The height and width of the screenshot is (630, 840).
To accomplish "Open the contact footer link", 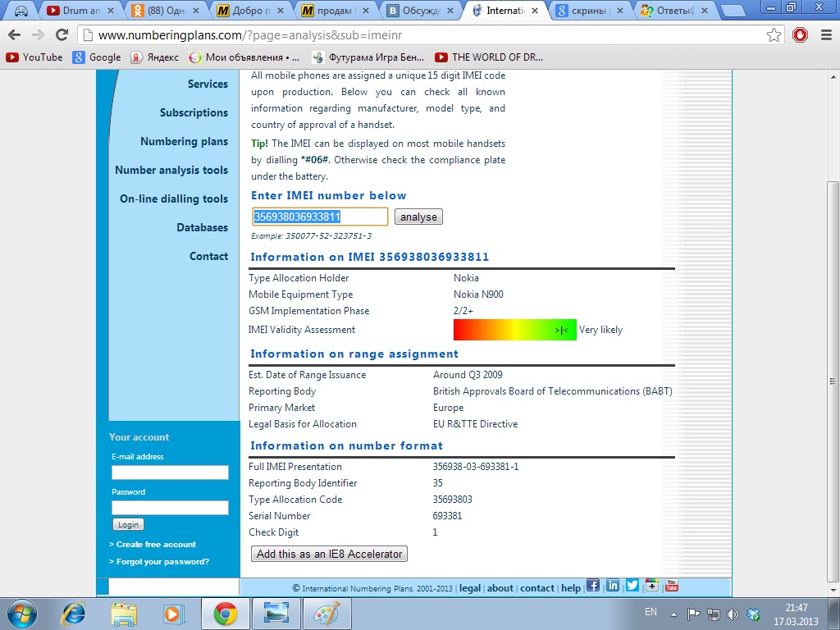I will 537,588.
